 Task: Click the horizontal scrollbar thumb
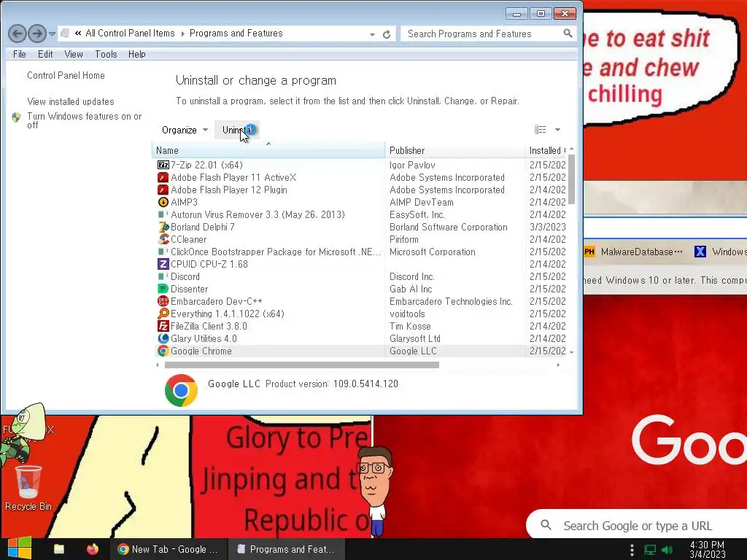coord(301,365)
